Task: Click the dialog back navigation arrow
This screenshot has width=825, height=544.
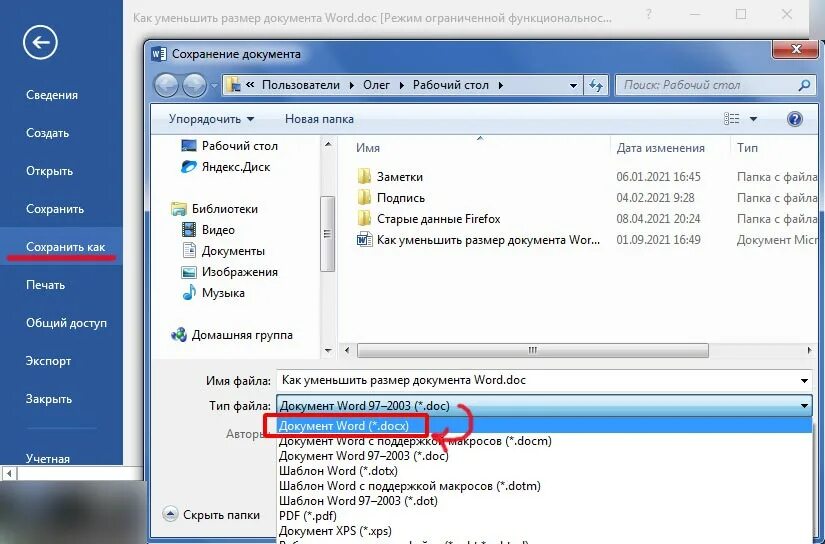Action: 166,85
